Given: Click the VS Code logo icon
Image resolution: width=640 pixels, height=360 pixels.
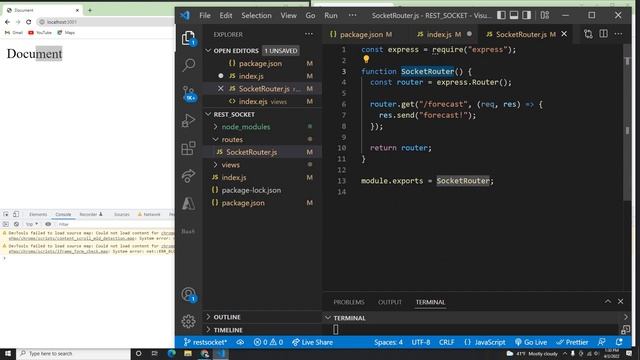Looking at the screenshot, I should (185, 16).
